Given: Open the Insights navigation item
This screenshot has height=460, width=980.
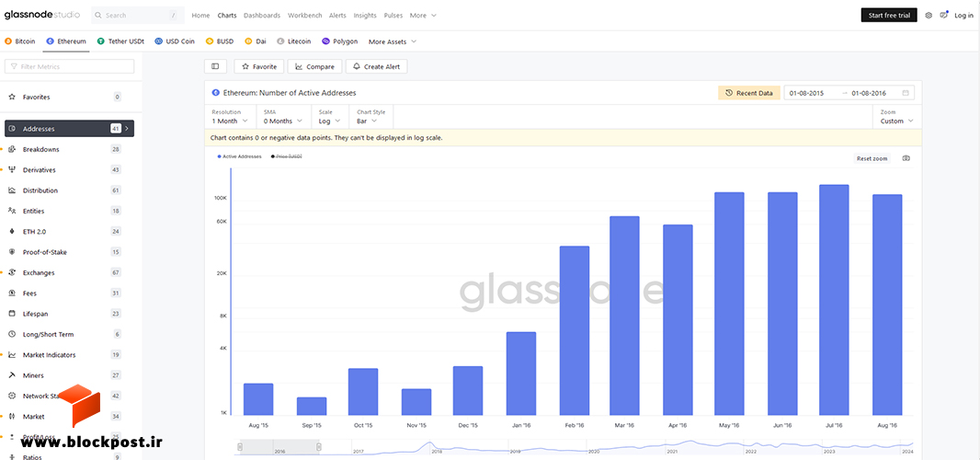Looking at the screenshot, I should pos(365,15).
